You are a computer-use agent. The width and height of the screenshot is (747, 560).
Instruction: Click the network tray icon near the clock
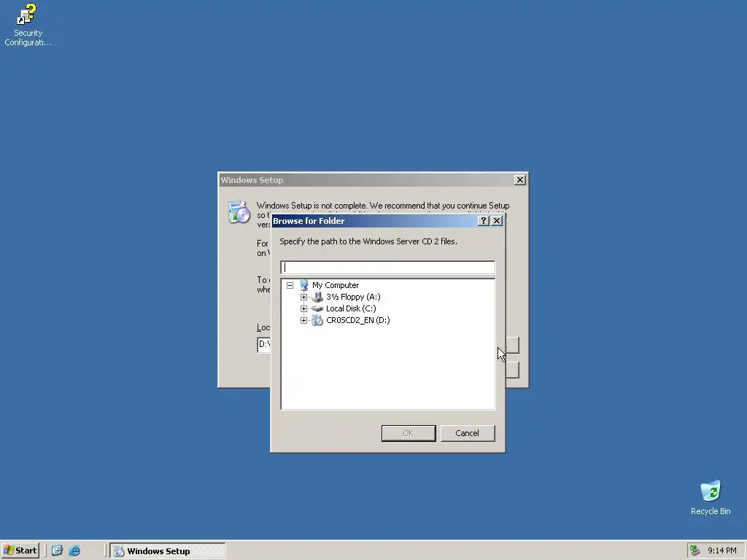tap(694, 551)
